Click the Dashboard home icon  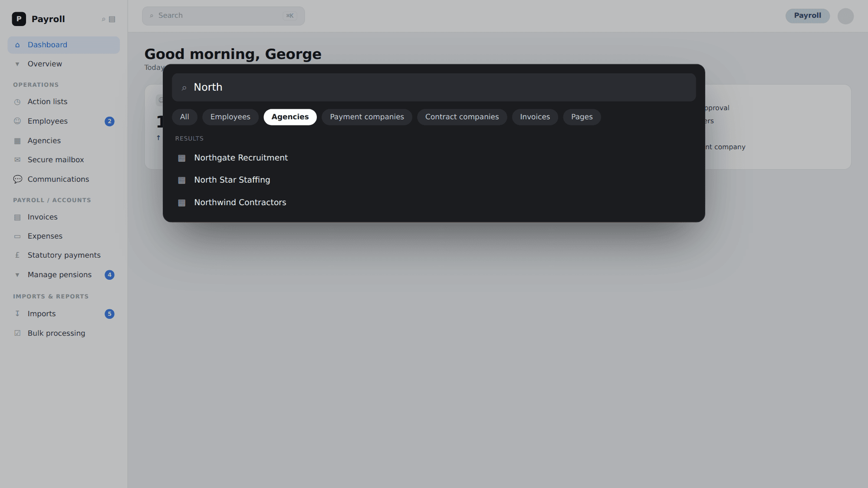[17, 45]
